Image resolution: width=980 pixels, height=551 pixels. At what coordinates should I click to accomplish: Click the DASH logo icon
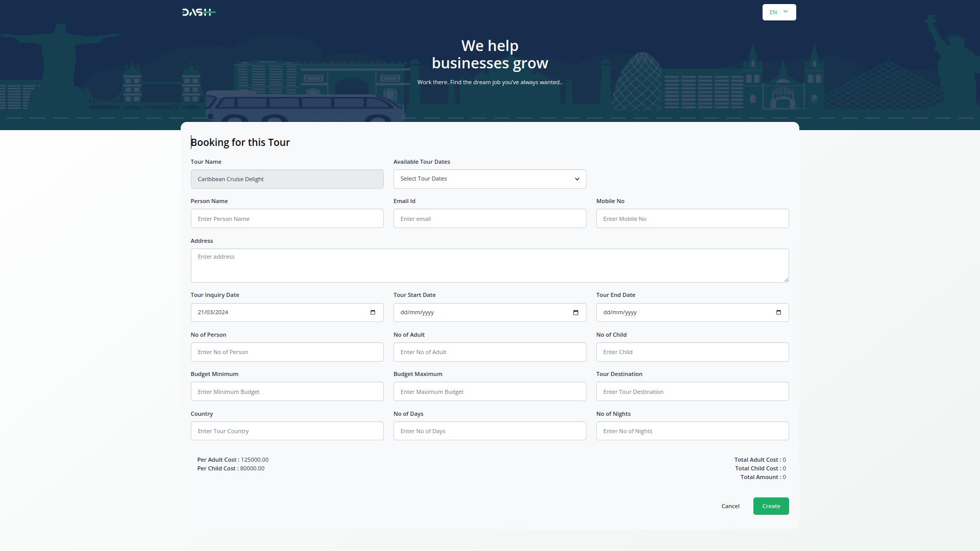(199, 12)
